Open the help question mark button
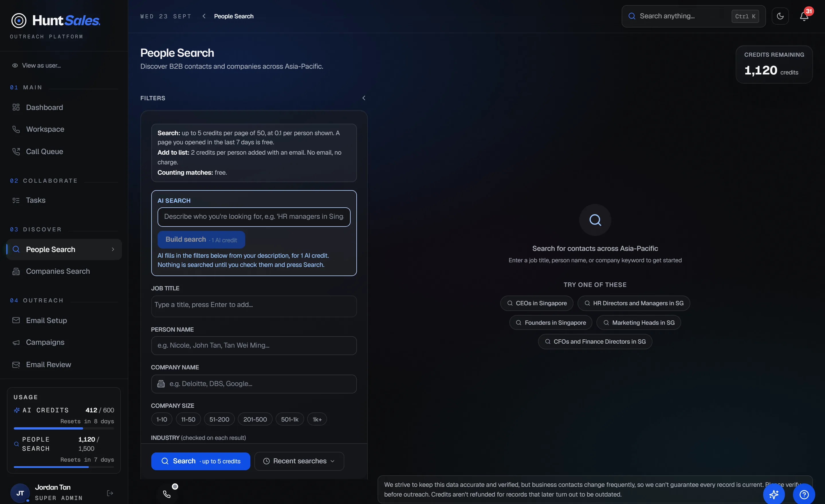Screen dimensions: 825x504 pos(804,494)
